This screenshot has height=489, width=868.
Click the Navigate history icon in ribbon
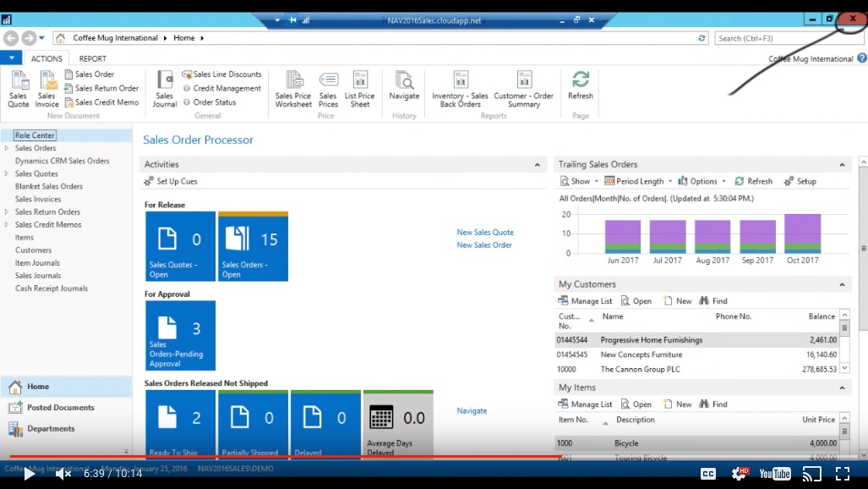point(404,85)
